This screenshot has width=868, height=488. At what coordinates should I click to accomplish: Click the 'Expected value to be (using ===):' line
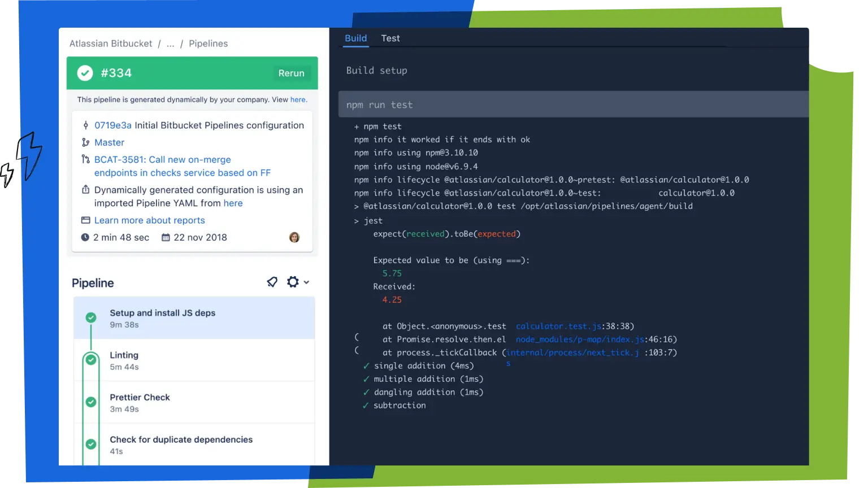(452, 260)
